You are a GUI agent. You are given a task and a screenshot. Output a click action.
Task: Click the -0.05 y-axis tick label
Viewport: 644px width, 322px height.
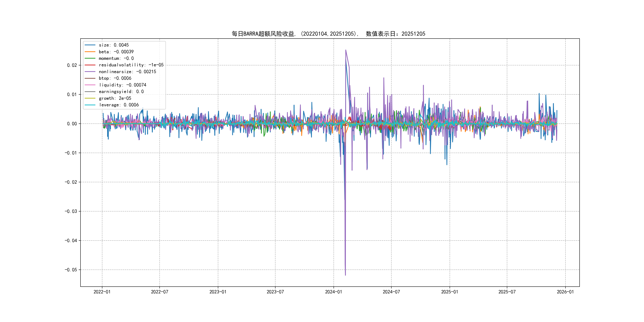click(71, 270)
